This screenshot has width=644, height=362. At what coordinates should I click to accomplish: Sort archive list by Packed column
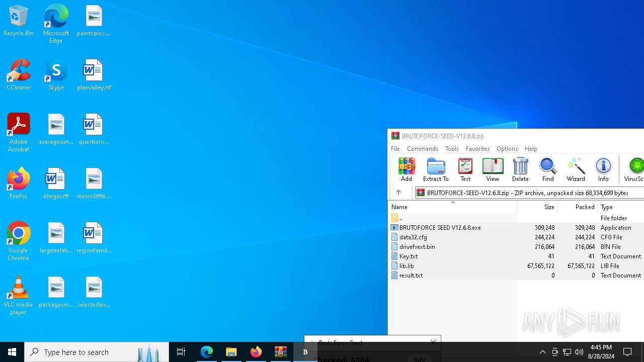578,207
